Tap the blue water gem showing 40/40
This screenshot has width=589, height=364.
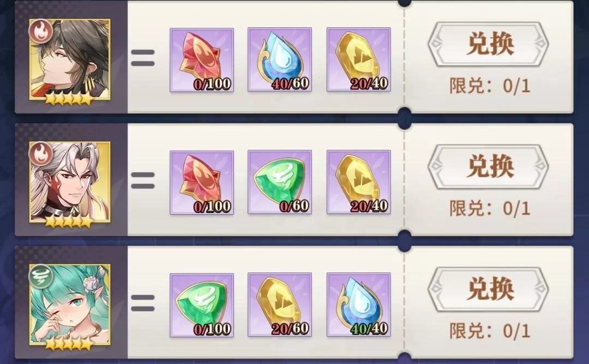click(x=359, y=305)
